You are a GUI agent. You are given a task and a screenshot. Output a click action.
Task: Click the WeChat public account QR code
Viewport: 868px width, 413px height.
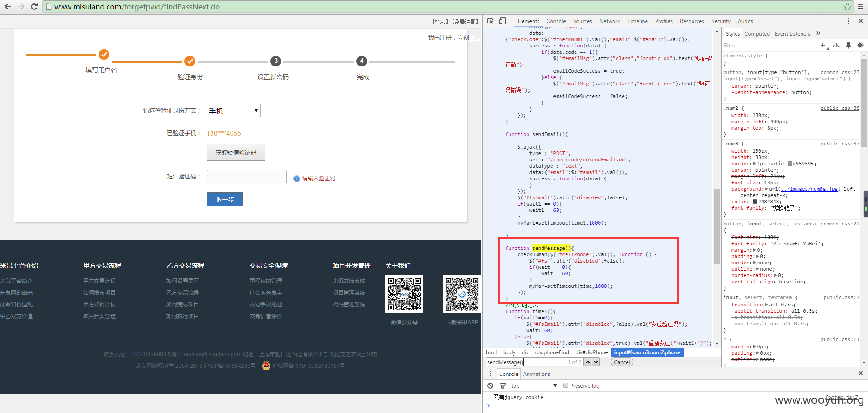tap(404, 294)
